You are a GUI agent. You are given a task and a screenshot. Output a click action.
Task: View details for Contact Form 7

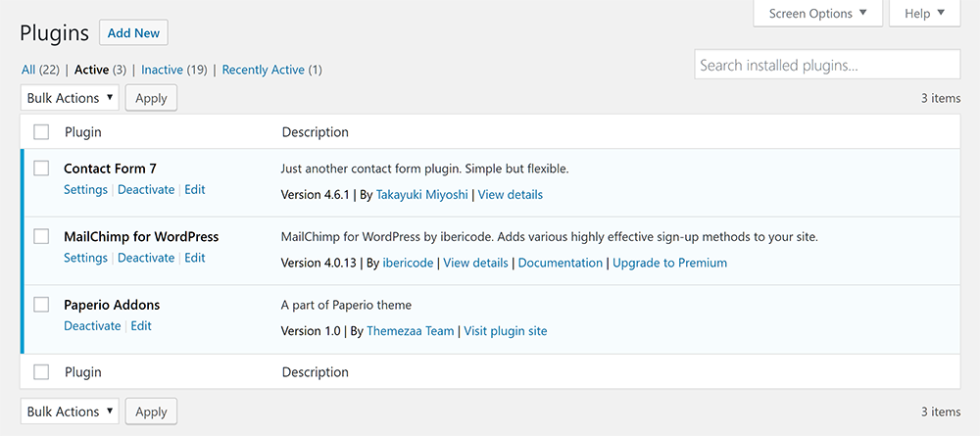coord(510,195)
